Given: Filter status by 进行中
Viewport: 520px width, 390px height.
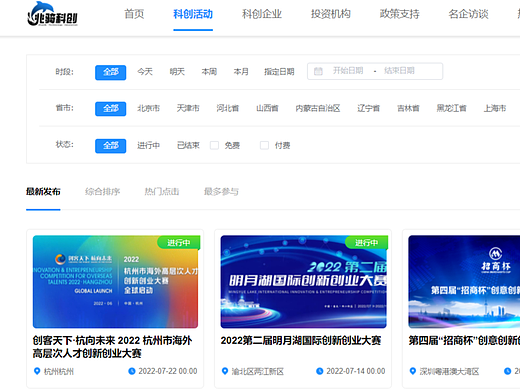Looking at the screenshot, I should click(x=149, y=145).
